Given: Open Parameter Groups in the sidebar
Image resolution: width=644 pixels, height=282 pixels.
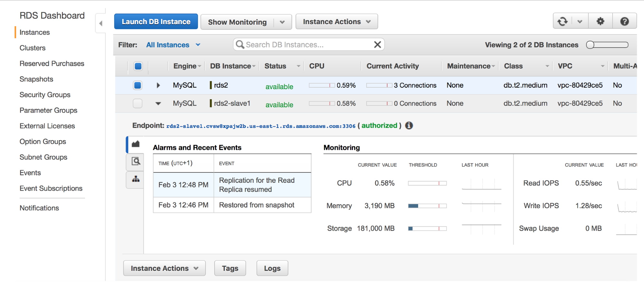Looking at the screenshot, I should pyautogui.click(x=48, y=110).
